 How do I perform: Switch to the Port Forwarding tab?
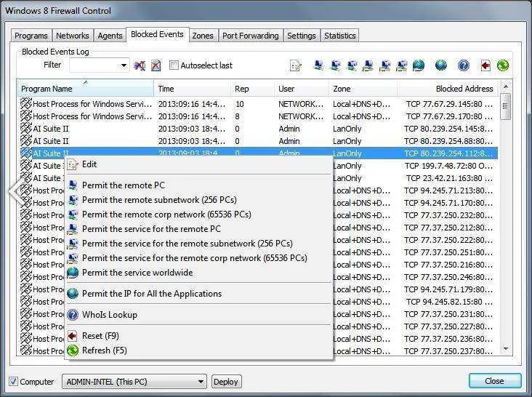[x=251, y=36]
